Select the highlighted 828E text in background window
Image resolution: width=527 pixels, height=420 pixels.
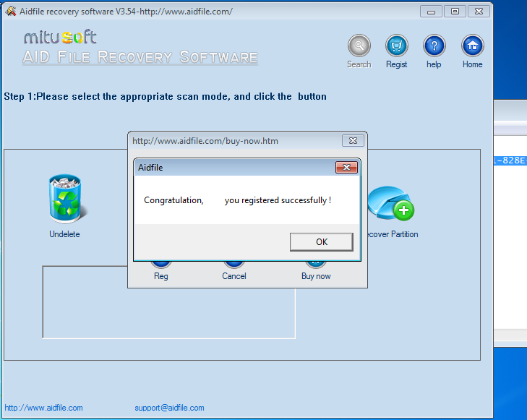510,160
